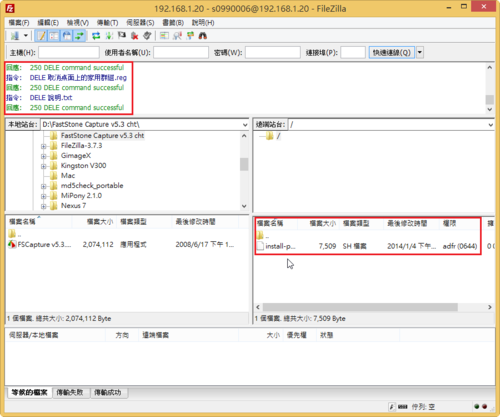
Task: Open the 編輯(E) menu
Action: (x=48, y=23)
